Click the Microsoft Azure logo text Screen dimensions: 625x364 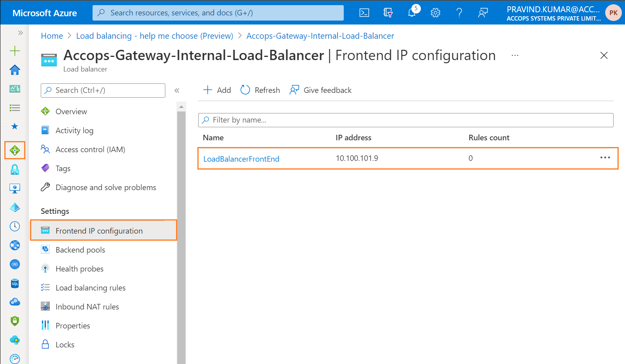click(x=45, y=13)
